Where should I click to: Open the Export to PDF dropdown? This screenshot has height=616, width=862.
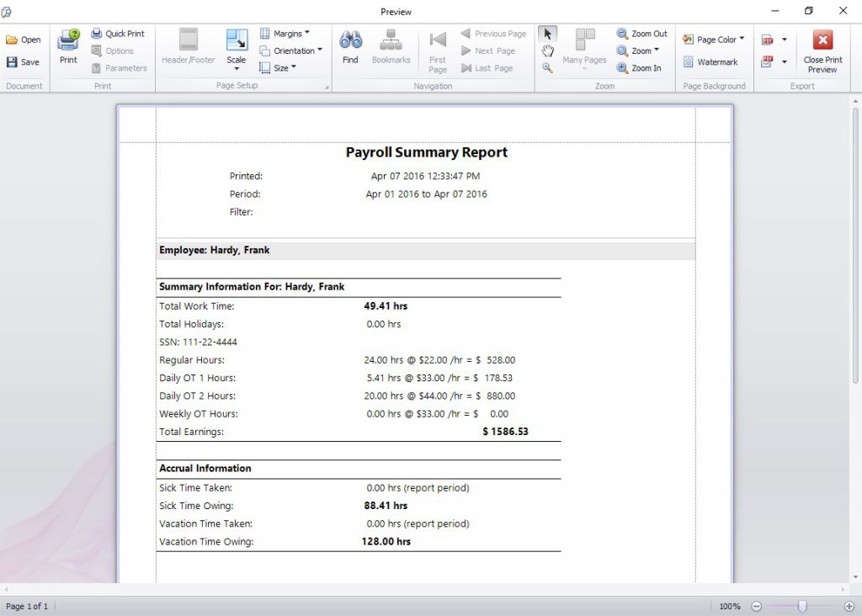pos(784,40)
